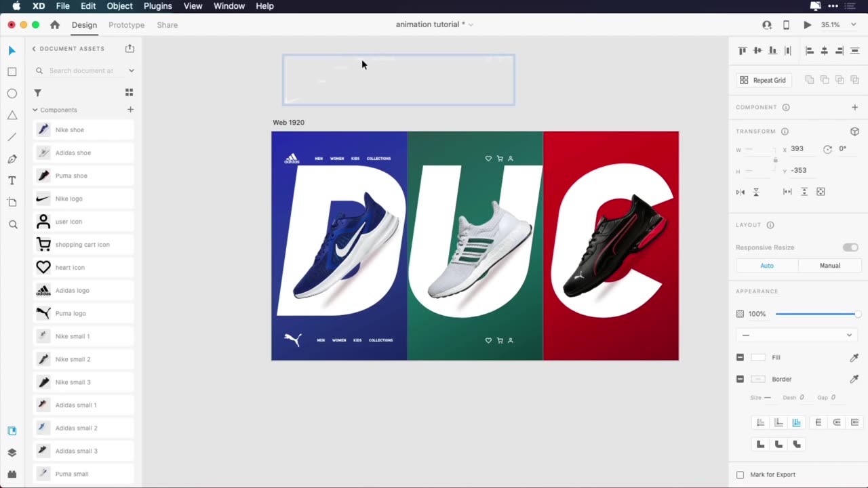Go back from Document Assets
868x488 pixels.
point(34,49)
